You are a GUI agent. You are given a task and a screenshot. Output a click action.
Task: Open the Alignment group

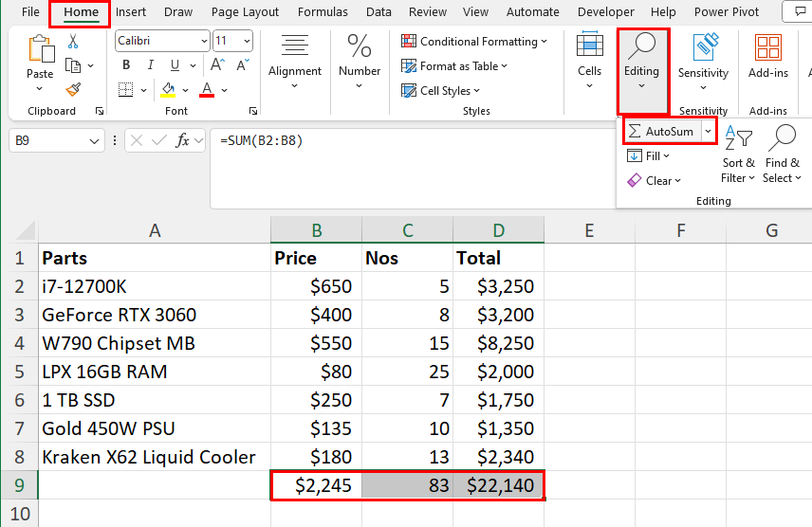pos(295,61)
